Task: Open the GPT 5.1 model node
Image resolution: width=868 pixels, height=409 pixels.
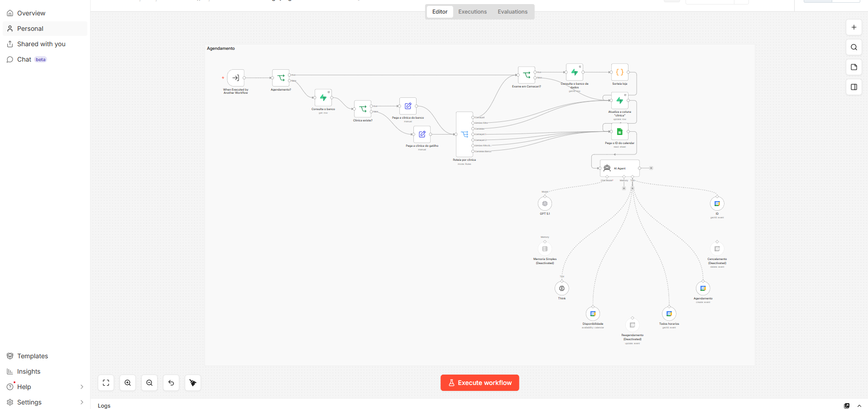Action: (x=545, y=204)
